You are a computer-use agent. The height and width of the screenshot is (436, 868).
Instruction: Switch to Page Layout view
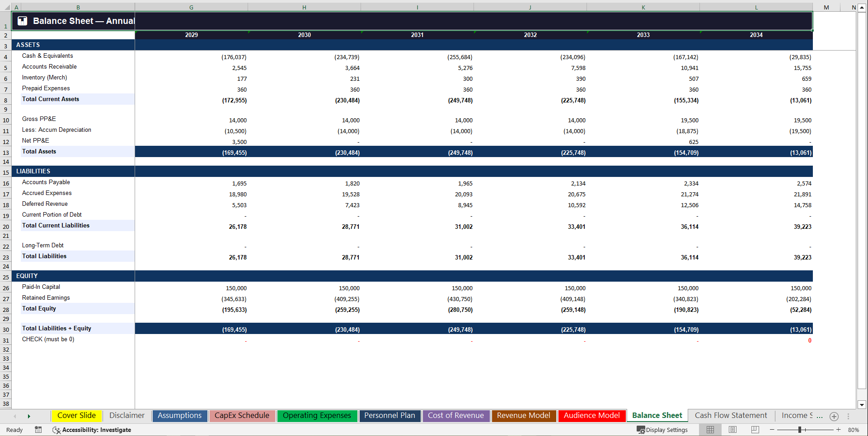(x=732, y=430)
